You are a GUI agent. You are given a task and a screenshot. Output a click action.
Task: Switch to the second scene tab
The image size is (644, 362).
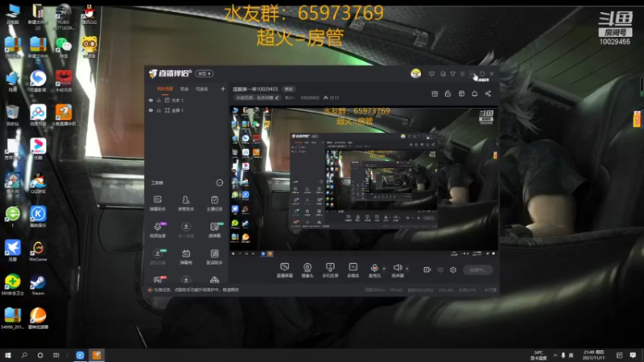pos(184,88)
